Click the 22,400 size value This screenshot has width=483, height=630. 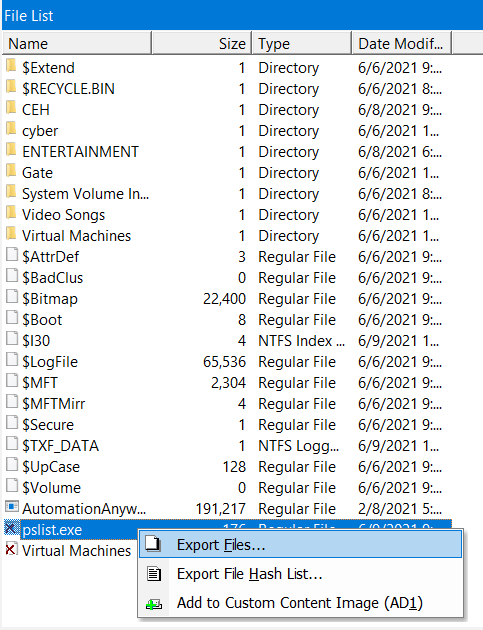tap(224, 299)
